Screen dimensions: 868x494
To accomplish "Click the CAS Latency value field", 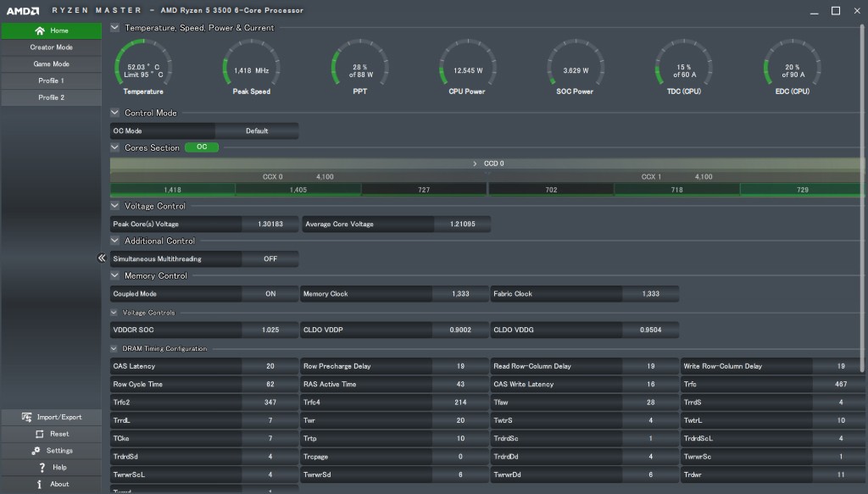I will [270, 367].
